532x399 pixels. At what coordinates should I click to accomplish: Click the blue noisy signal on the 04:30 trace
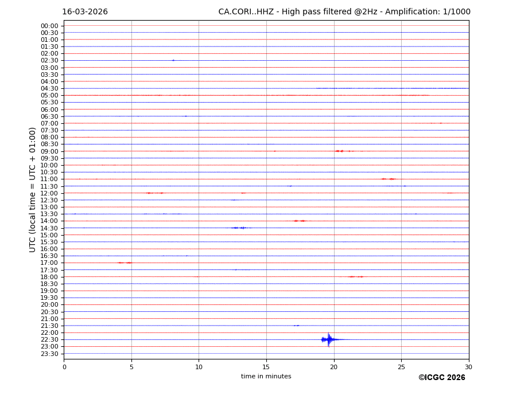[390, 88]
